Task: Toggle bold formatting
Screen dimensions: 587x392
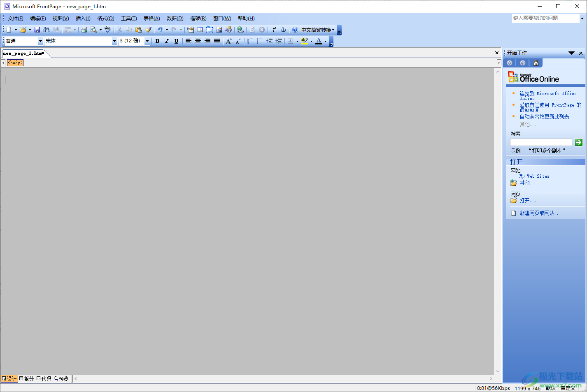Action: (x=157, y=41)
